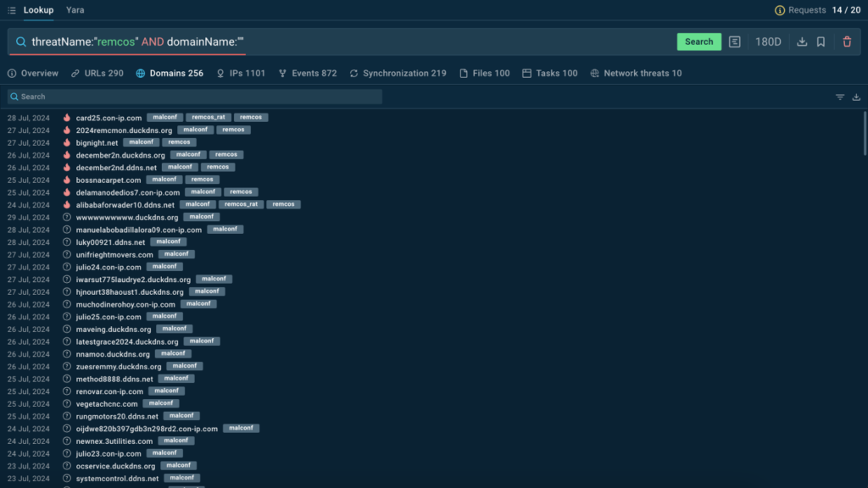The width and height of the screenshot is (868, 488).
Task: Select the URLs 290 tab
Action: 97,74
